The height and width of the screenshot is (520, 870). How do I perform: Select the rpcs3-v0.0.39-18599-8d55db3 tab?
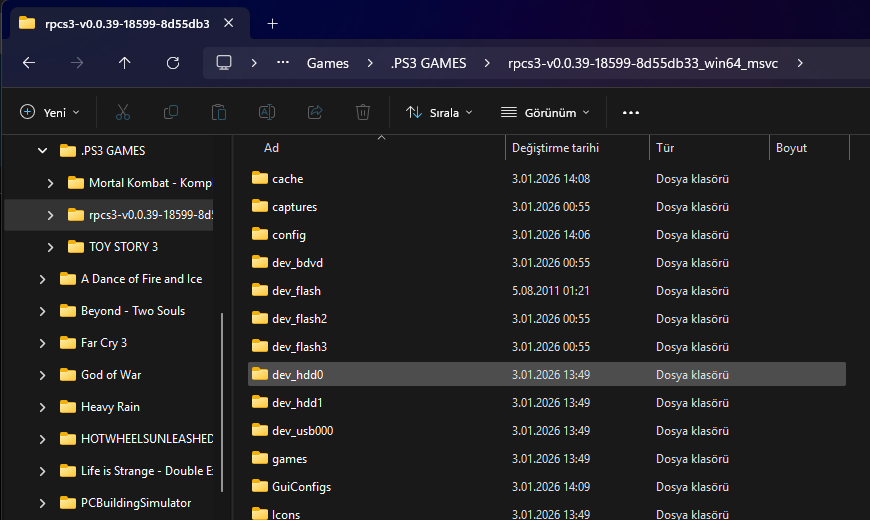coord(127,24)
